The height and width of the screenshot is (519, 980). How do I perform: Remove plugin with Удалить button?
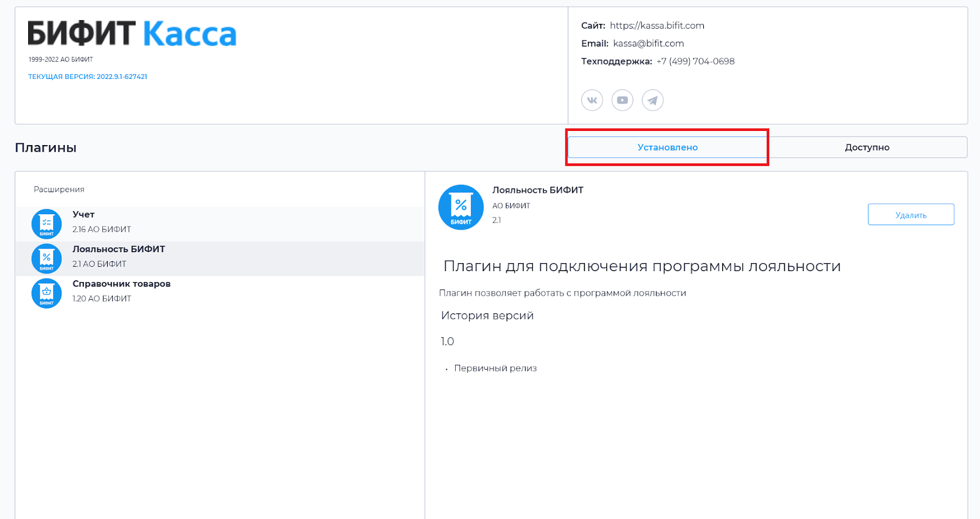click(x=911, y=215)
